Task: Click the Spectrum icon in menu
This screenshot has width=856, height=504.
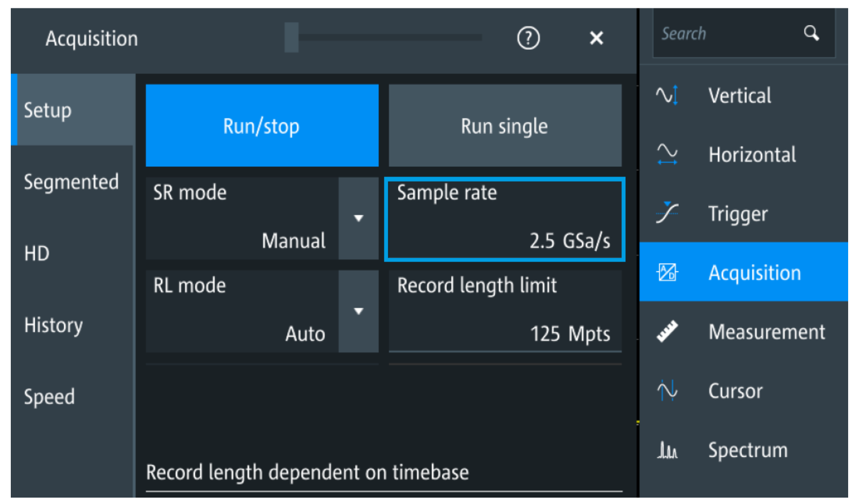Action: point(667,450)
